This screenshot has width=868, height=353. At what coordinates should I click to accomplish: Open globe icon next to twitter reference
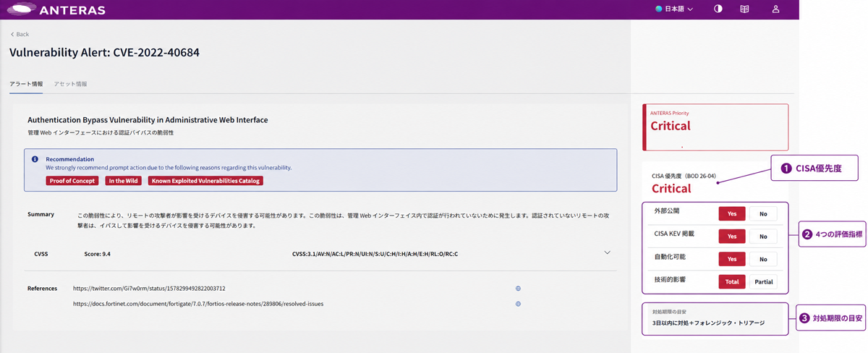[519, 289]
